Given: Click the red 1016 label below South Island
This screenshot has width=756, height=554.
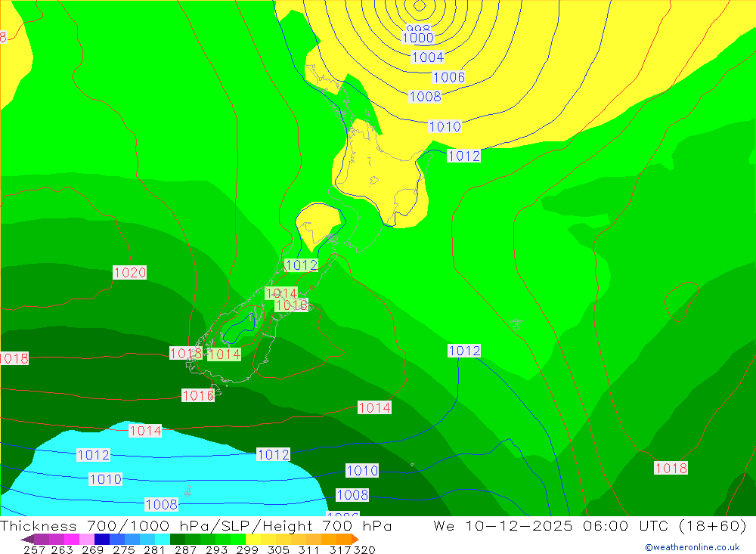Looking at the screenshot, I should (x=198, y=395).
